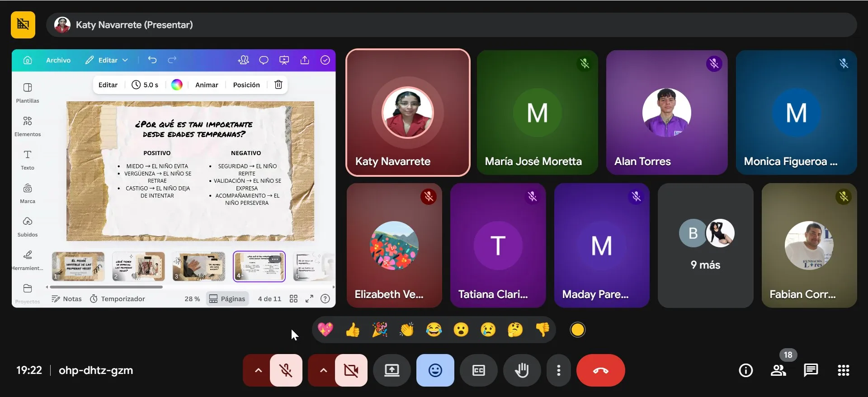Unmute the microphone
Screen dimensions: 868x397
pos(286,370)
